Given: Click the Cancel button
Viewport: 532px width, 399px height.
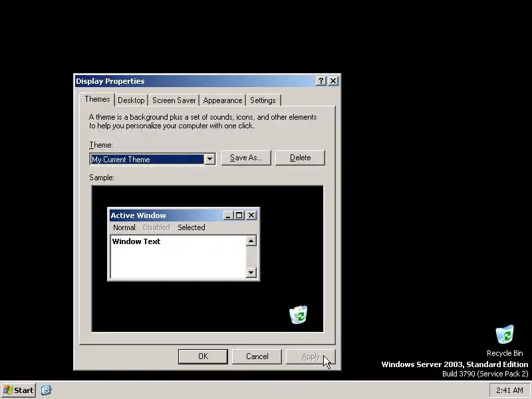Looking at the screenshot, I should tap(257, 356).
